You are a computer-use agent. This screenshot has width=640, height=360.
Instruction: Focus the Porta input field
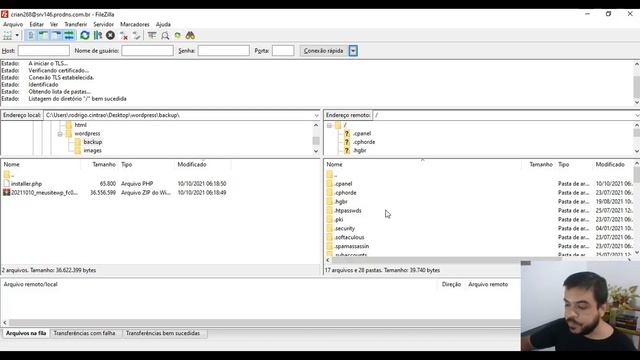pyautogui.click(x=283, y=51)
